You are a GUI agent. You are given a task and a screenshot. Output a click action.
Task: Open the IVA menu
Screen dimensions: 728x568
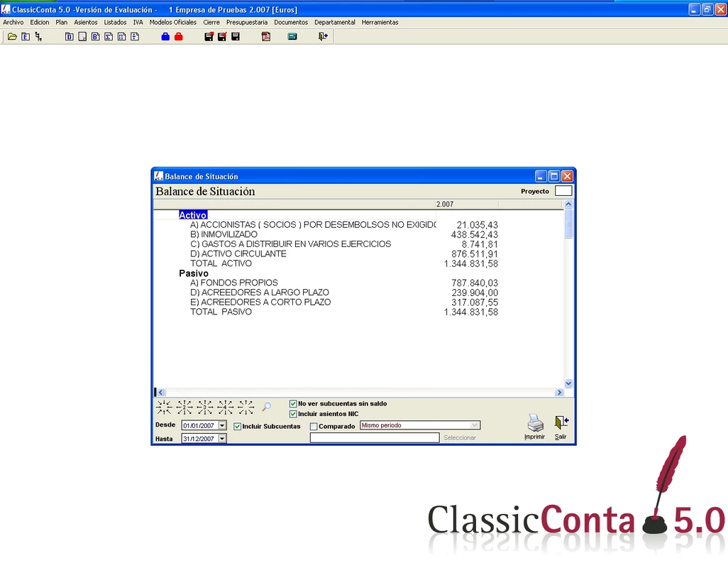[x=138, y=22]
